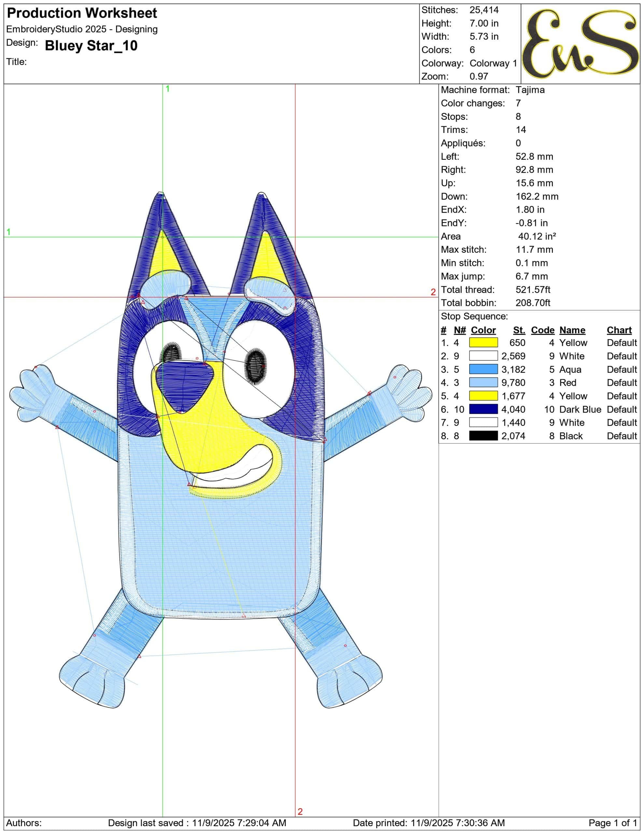Click the Max jump value '6.7 mm'
This screenshot has height=834, width=644.
(532, 277)
